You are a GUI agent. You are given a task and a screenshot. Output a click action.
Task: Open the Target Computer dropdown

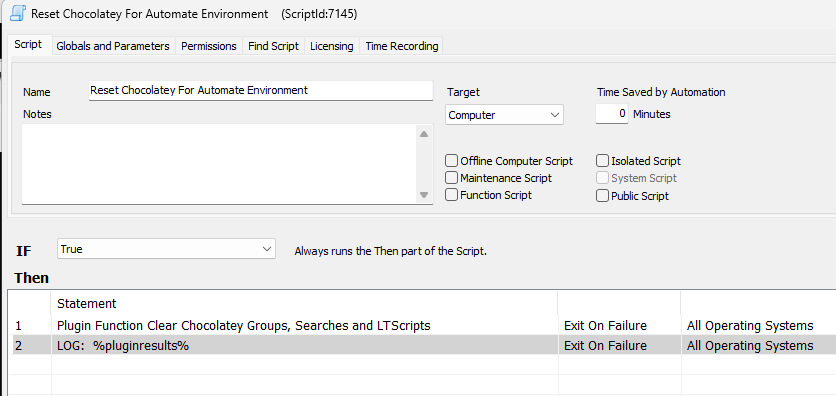click(x=504, y=115)
